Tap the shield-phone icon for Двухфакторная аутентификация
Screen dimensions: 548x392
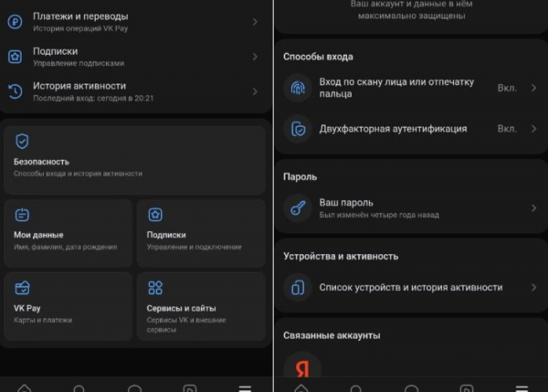click(298, 129)
